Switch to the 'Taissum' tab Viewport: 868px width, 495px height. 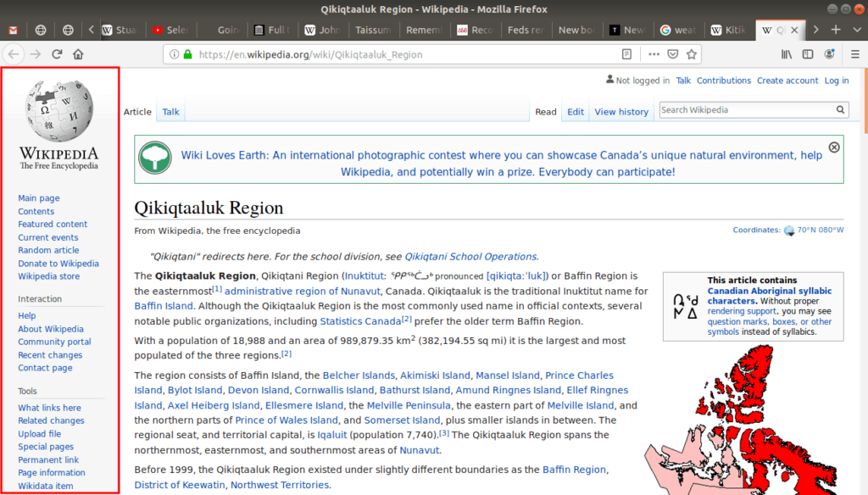375,30
